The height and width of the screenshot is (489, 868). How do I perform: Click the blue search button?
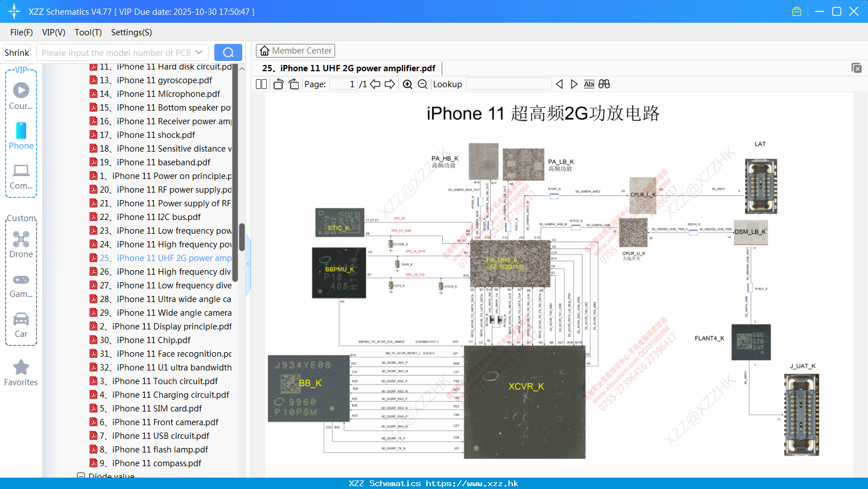228,52
